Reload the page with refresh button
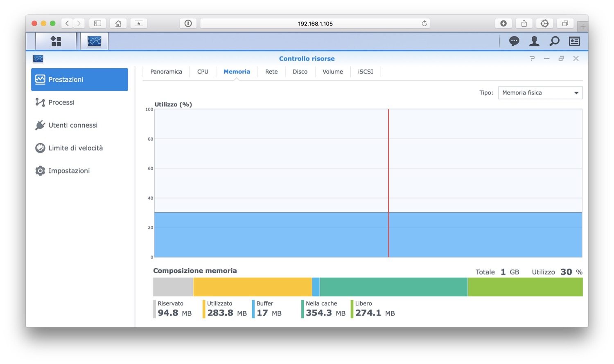This screenshot has height=364, width=614. click(424, 23)
